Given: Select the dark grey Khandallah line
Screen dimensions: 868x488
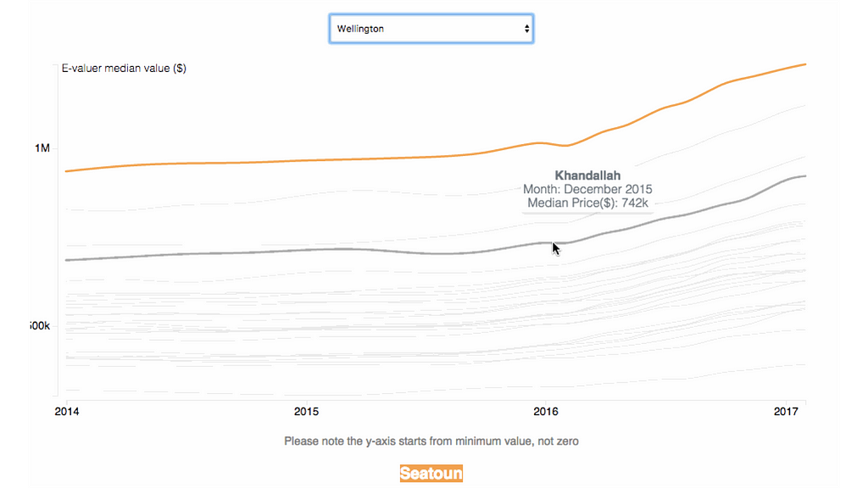Looking at the screenshot, I should click(x=254, y=252).
